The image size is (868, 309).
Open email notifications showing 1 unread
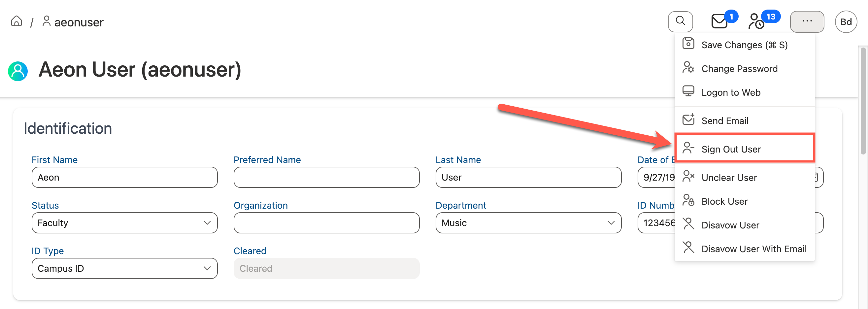[719, 21]
